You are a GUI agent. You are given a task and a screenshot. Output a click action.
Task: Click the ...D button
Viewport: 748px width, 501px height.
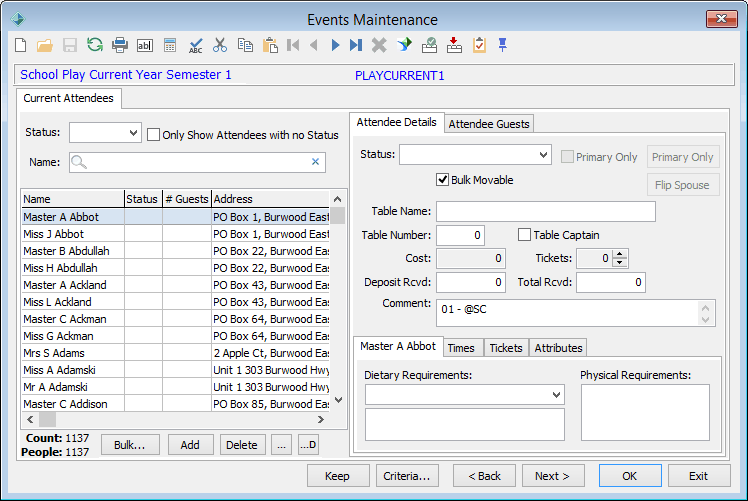308,445
